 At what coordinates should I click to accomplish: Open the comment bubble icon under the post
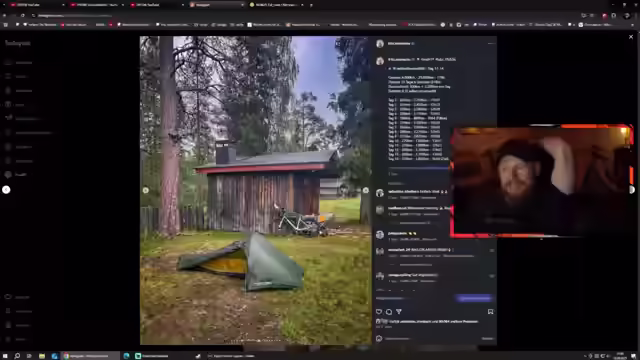pos(389,312)
